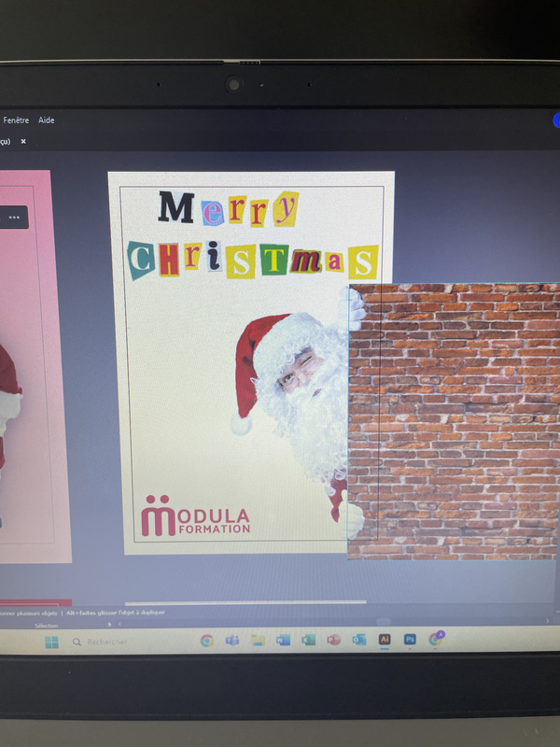The width and height of the screenshot is (560, 747).
Task: Open Google Chrome from the taskbar
Action: [x=207, y=641]
